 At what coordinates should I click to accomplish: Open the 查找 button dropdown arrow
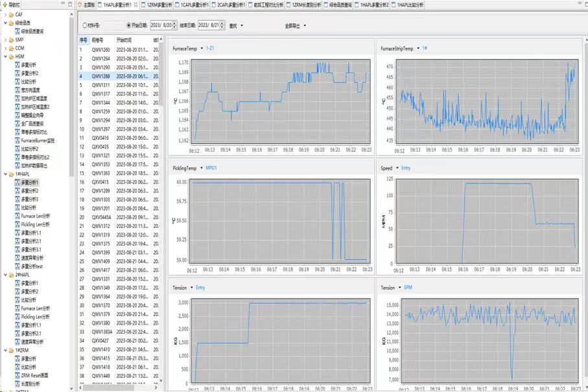[x=242, y=26]
